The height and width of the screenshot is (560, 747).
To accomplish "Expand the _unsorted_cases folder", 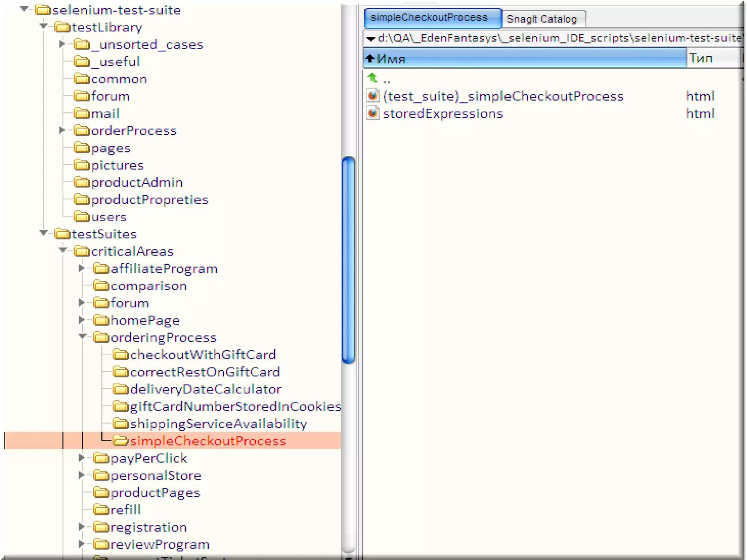I will (62, 44).
